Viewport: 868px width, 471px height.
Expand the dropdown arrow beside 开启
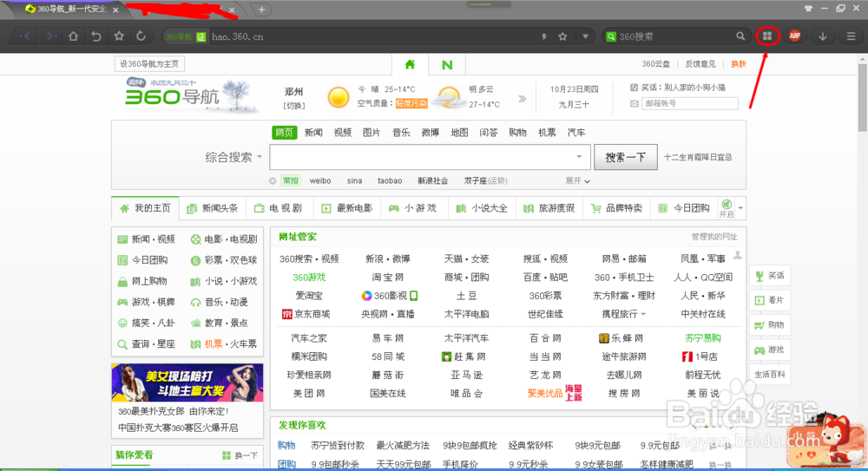(740, 209)
